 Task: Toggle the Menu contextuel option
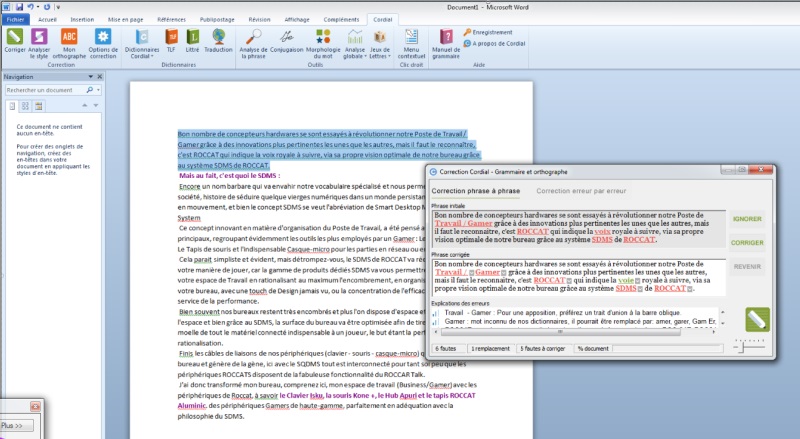(411, 43)
